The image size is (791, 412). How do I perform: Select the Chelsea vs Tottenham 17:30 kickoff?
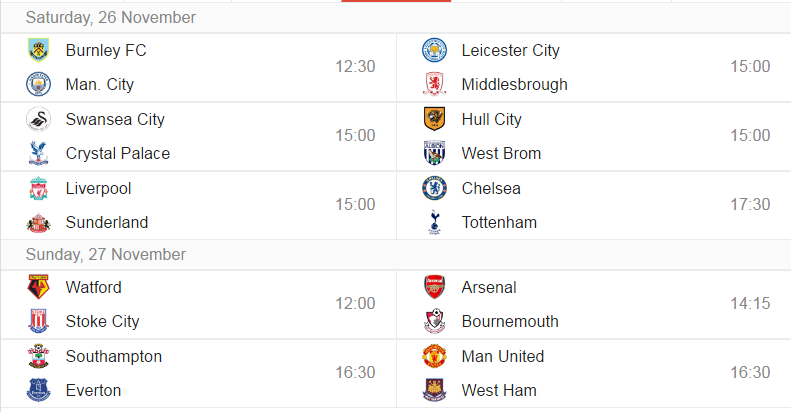750,205
